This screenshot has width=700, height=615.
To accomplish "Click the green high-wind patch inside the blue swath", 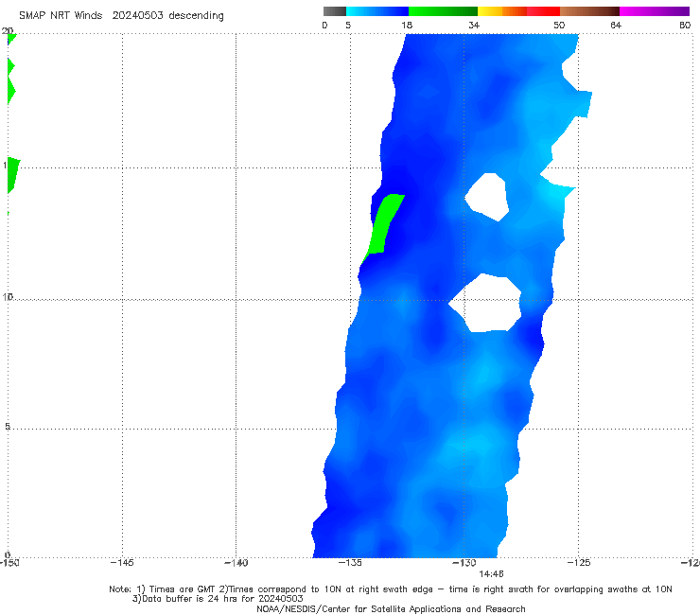I will 383,225.
